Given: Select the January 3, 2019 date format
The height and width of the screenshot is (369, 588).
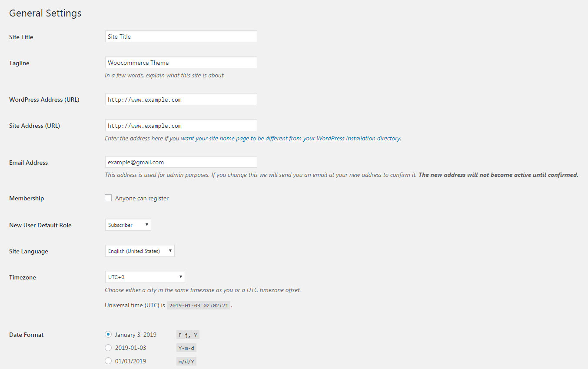Looking at the screenshot, I should click(x=108, y=335).
